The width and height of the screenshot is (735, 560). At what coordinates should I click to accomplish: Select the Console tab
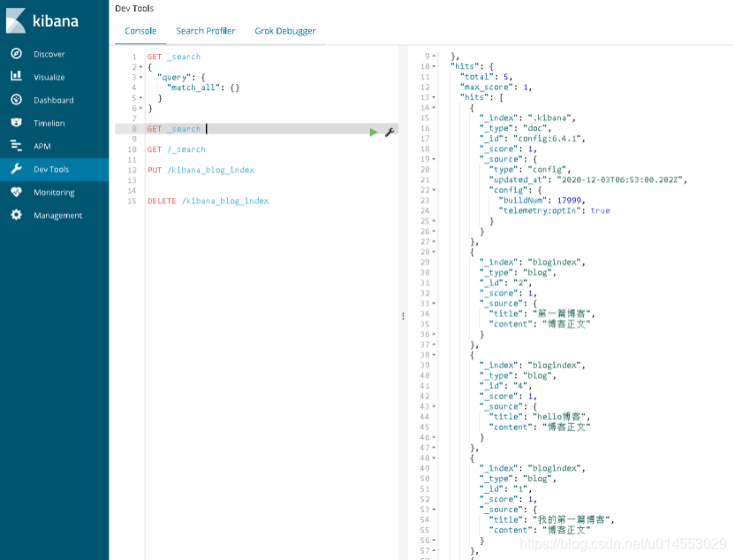tap(140, 31)
